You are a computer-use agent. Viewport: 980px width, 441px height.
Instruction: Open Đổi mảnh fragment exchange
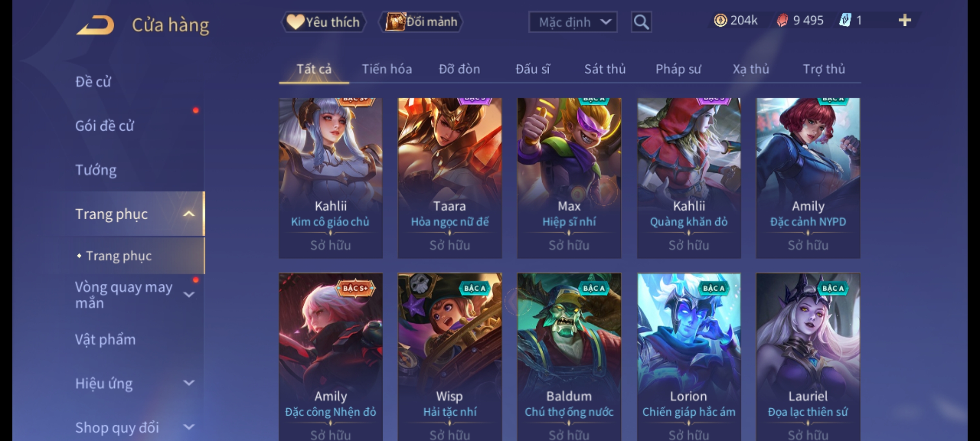pos(421,22)
